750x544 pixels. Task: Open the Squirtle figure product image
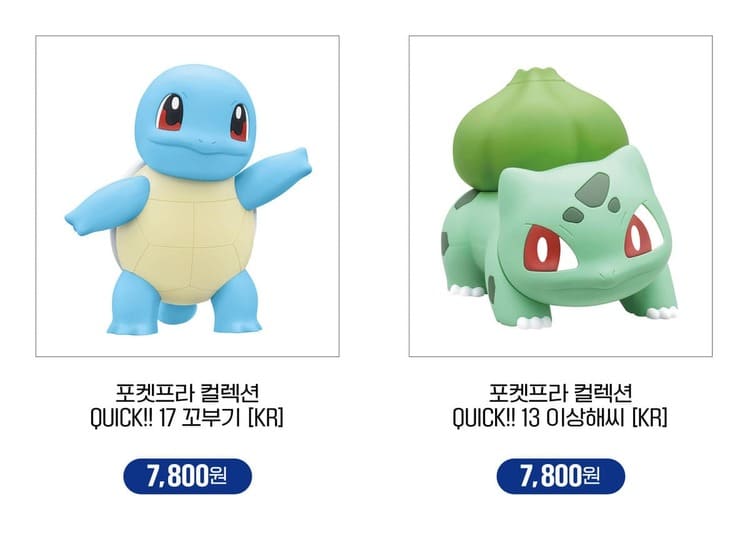point(188,196)
